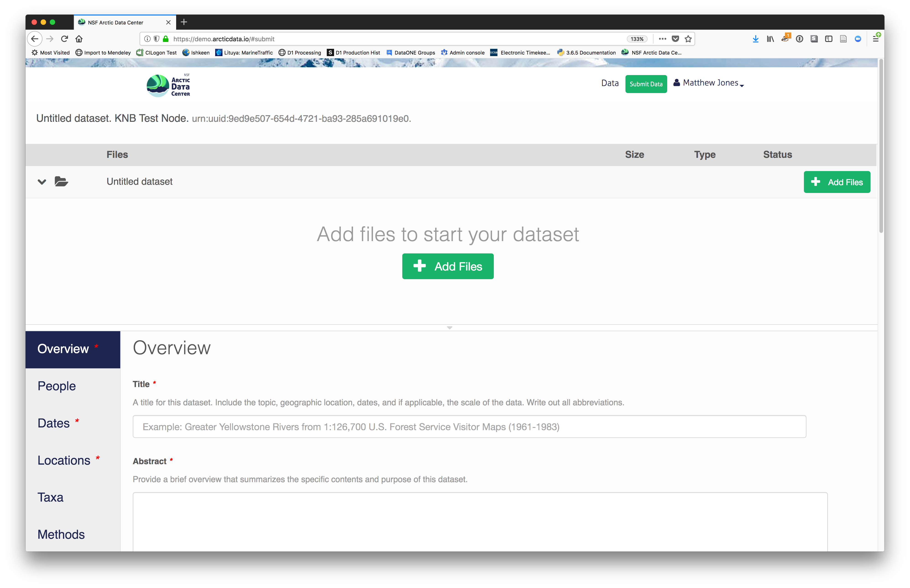Open a new tab with the plus button
The width and height of the screenshot is (910, 588).
184,22
